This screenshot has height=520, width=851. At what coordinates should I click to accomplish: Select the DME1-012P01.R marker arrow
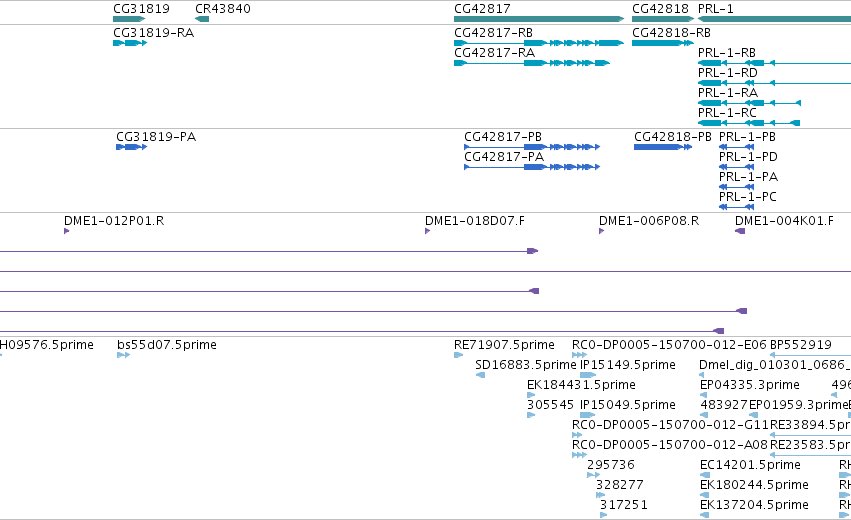point(67,231)
